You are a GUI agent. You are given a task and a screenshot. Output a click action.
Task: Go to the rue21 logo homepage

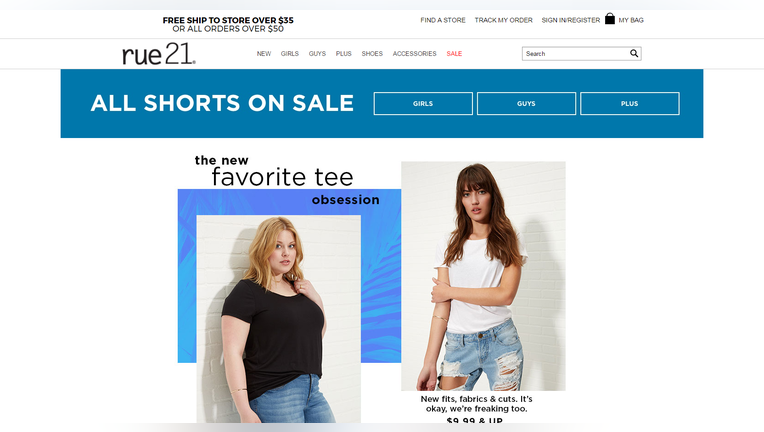tap(159, 54)
